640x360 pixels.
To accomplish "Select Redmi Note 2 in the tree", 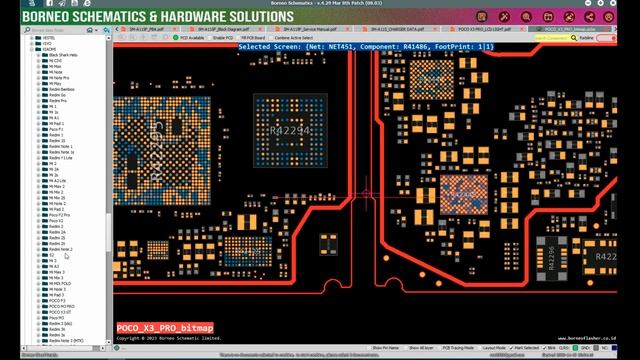I will (x=60, y=249).
